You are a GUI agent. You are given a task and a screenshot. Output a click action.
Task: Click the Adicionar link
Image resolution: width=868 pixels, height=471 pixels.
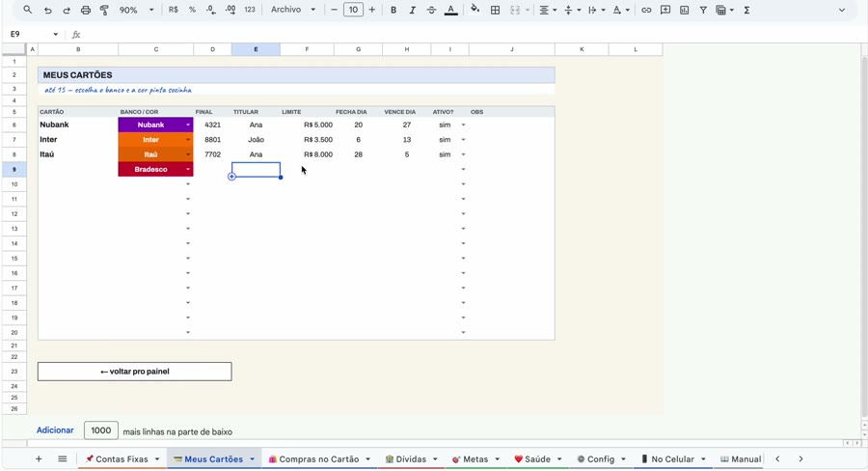[x=55, y=430]
